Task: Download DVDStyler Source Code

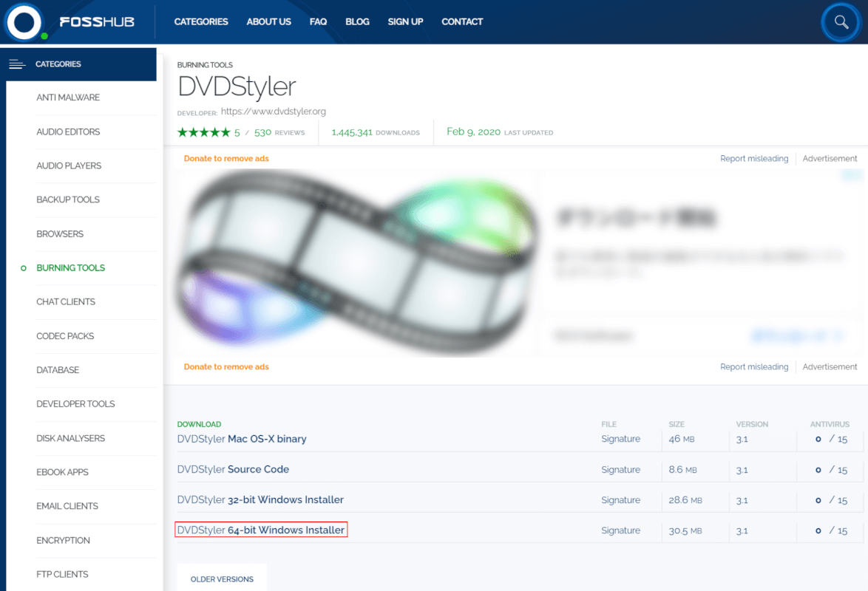Action: coord(233,469)
